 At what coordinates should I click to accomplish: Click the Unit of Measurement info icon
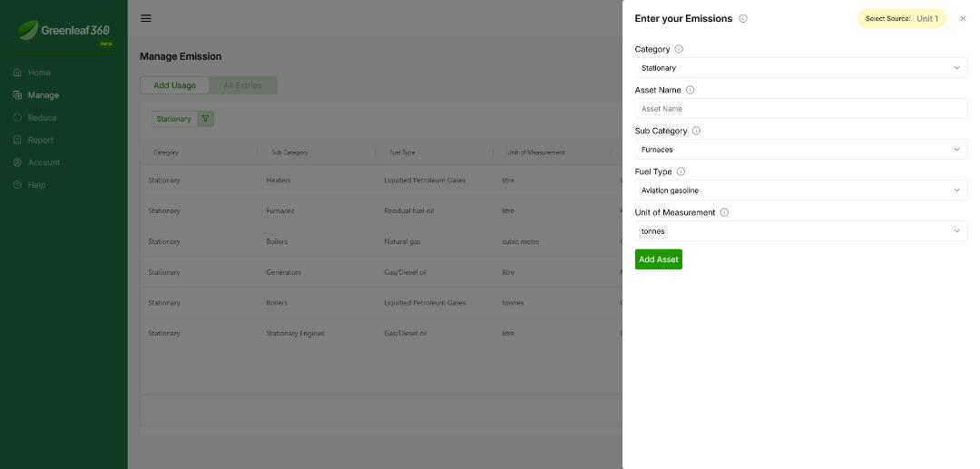pos(724,212)
